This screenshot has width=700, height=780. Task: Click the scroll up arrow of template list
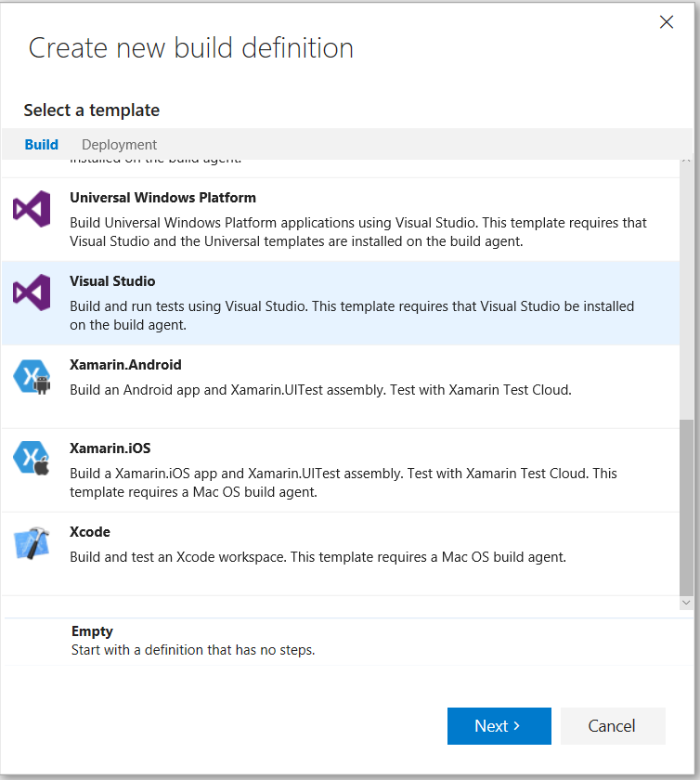click(686, 161)
